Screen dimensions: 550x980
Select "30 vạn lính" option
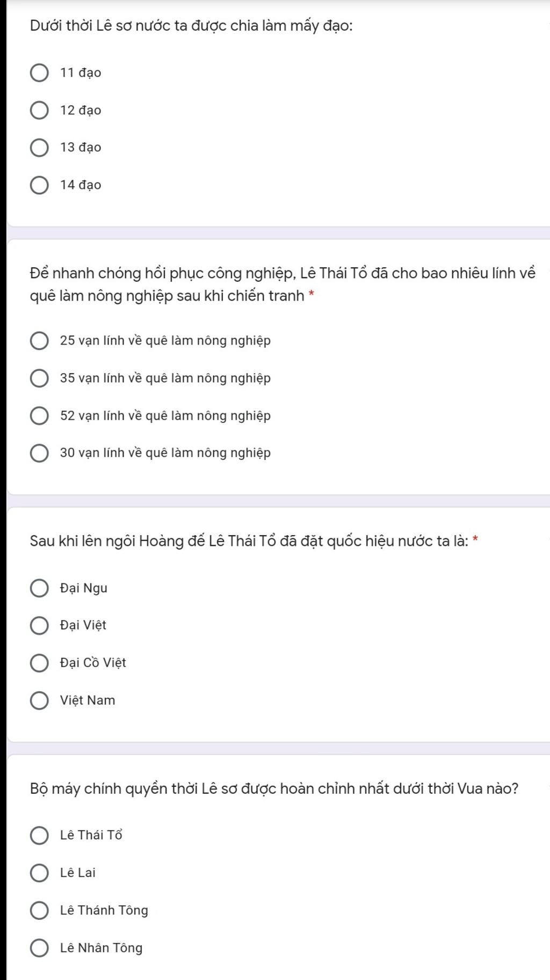[x=39, y=453]
